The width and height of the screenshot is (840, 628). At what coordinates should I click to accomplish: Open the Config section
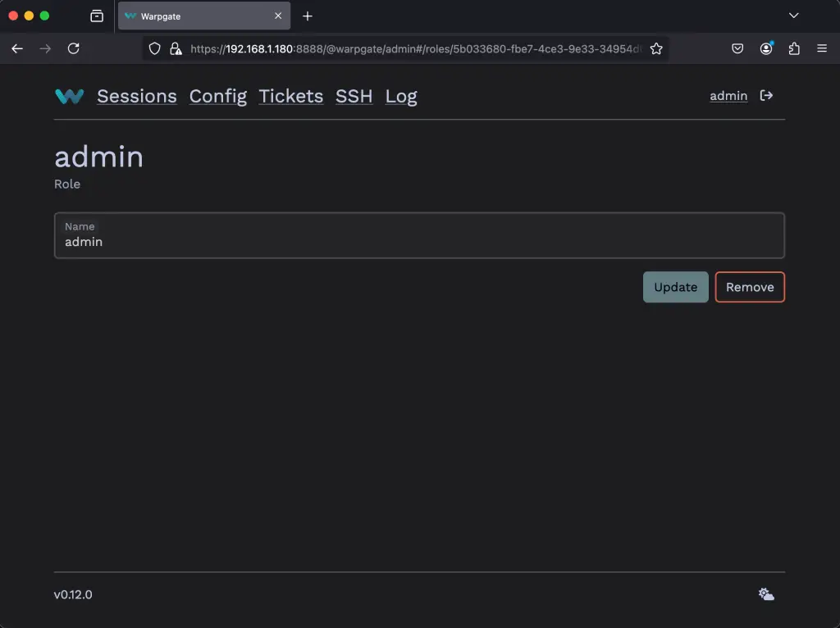coord(217,96)
